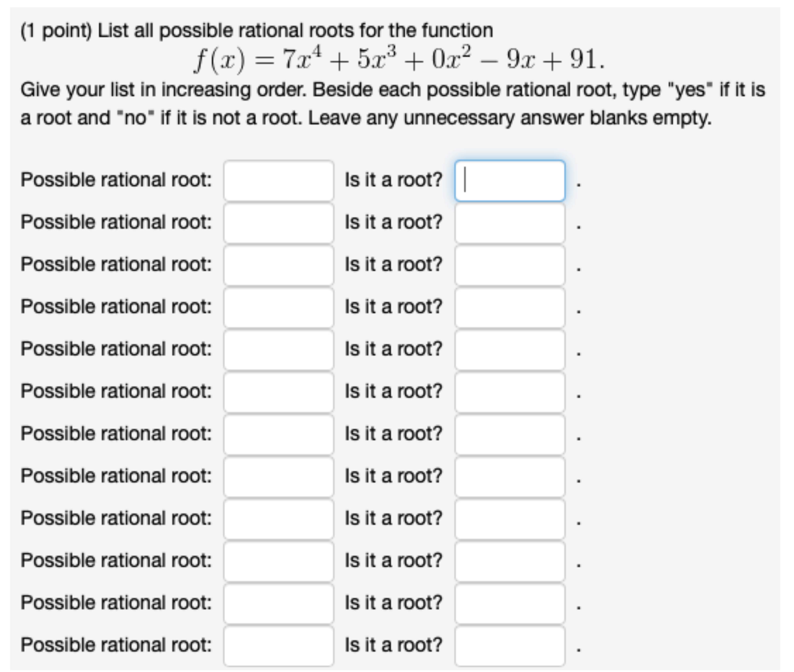Select the sixth Possible rational root field
This screenshot has width=794, height=672.
click(278, 392)
